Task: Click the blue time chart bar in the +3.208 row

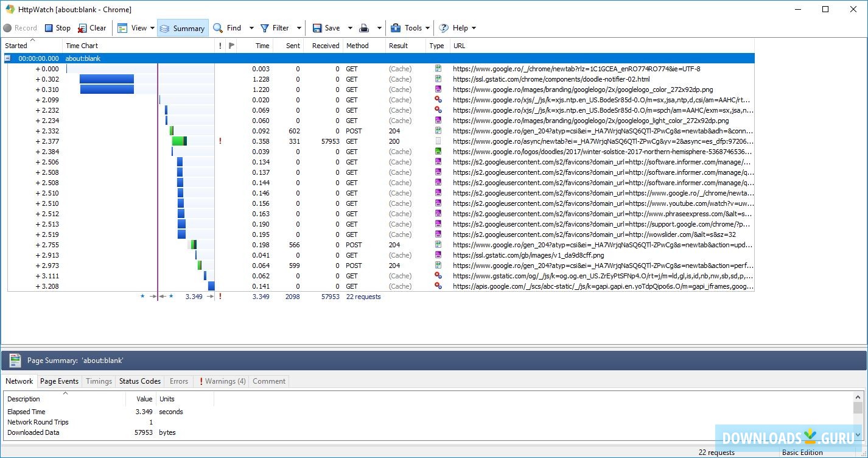Action: (211, 286)
